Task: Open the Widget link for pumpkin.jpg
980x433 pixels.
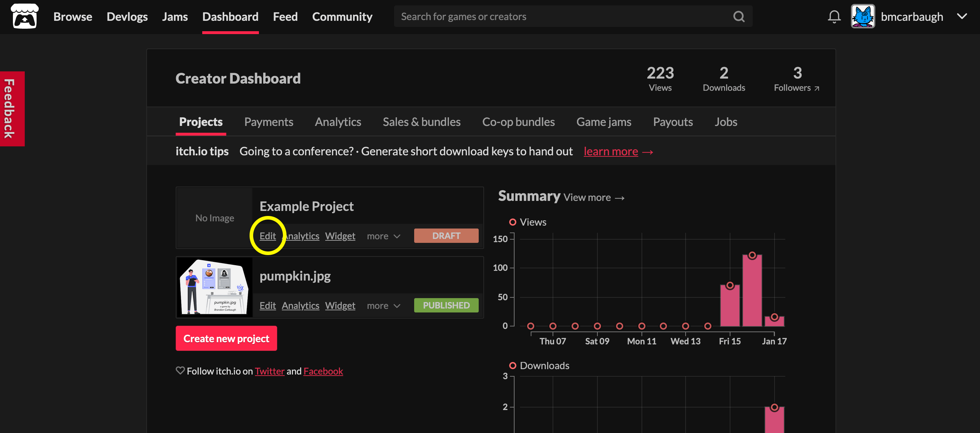Action: point(340,305)
